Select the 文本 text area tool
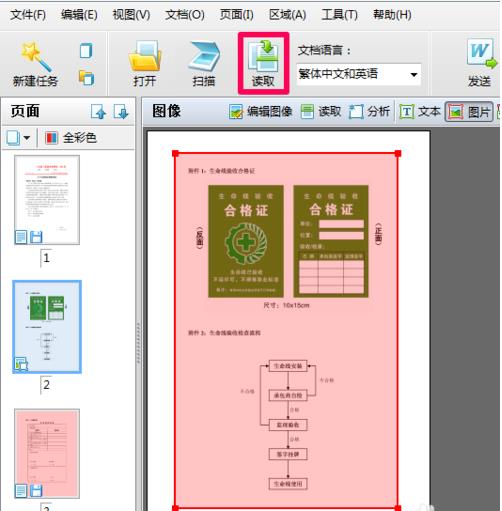The image size is (502, 511). [x=420, y=112]
